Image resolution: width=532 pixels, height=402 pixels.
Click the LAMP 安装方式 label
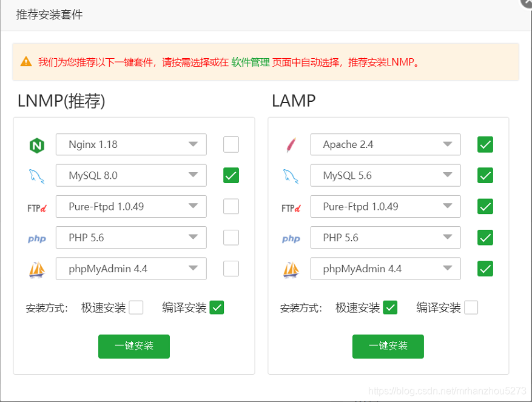(x=301, y=308)
